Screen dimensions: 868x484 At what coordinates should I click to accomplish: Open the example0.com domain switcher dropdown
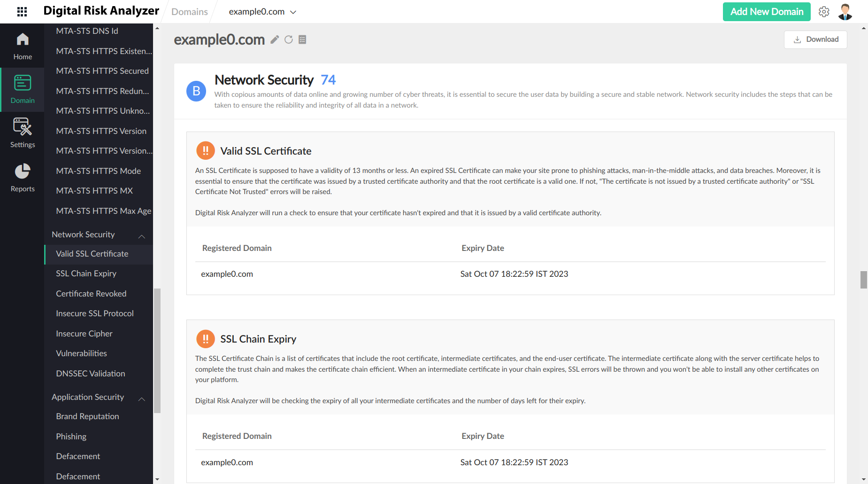coord(294,12)
